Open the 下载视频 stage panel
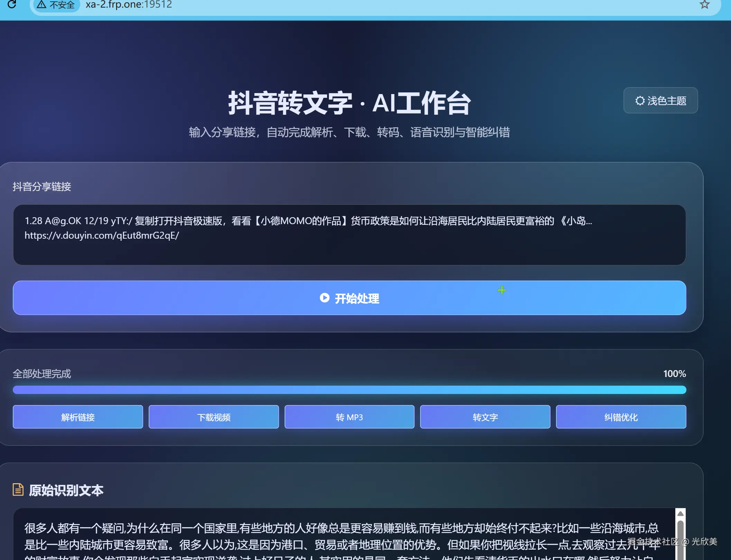This screenshot has width=731, height=560. (x=213, y=417)
